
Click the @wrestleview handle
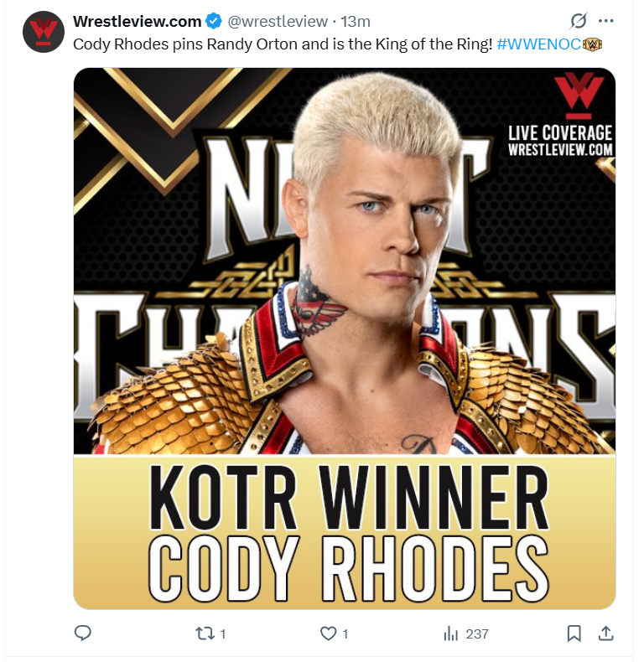pyautogui.click(x=278, y=21)
